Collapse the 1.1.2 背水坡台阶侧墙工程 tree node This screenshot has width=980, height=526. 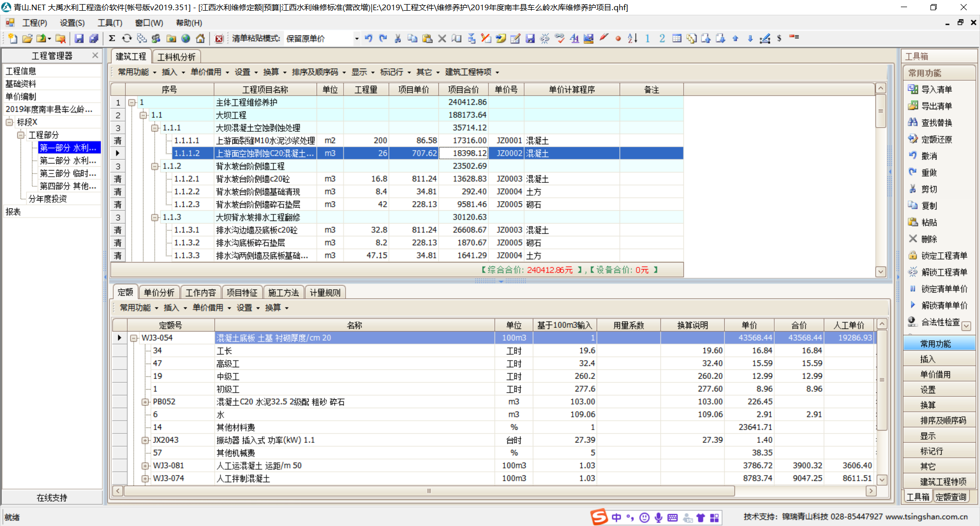(x=155, y=166)
